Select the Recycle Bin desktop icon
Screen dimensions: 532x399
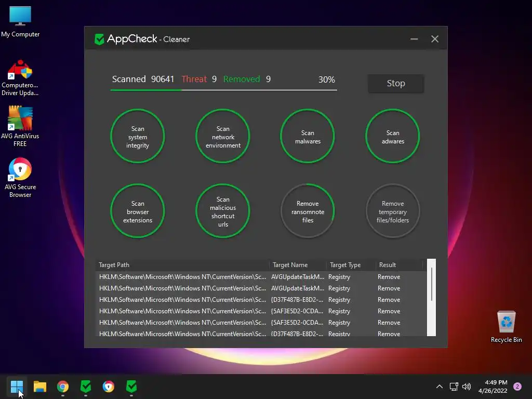point(506,327)
